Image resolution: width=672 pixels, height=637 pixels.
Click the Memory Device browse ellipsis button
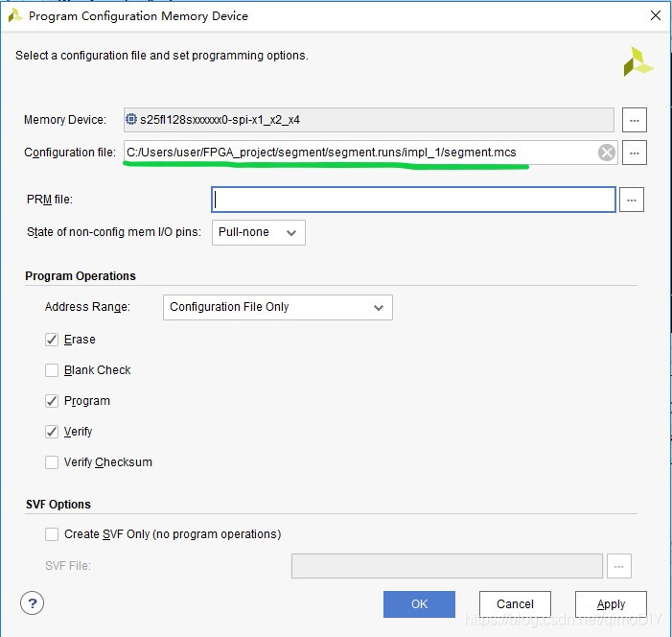coord(635,120)
